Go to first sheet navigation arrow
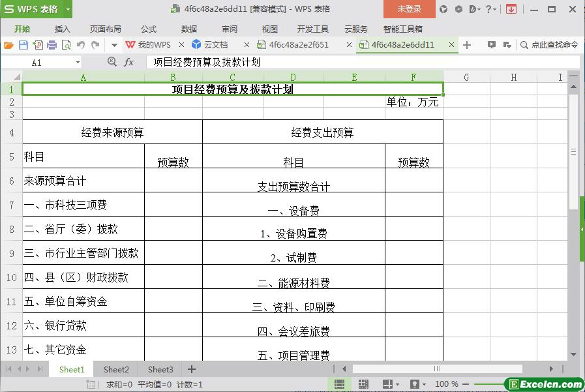Viewport: 585px width, 392px height. [x=8, y=369]
